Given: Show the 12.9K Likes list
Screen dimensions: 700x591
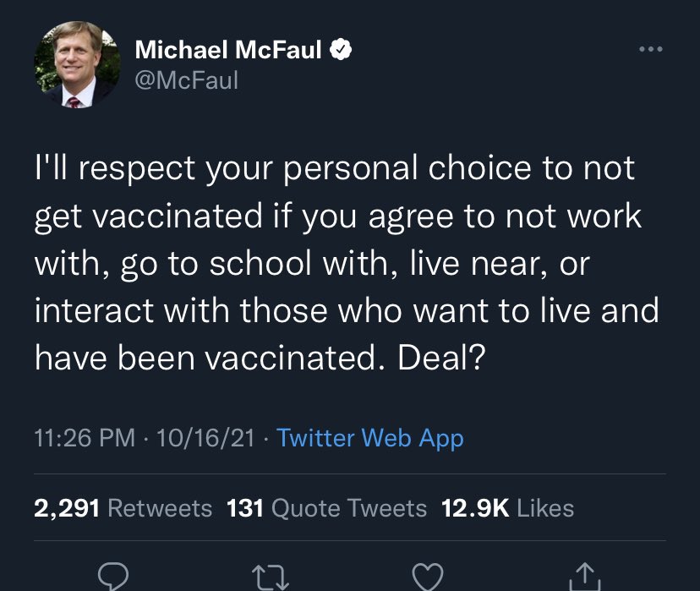Looking at the screenshot, I should (x=507, y=507).
